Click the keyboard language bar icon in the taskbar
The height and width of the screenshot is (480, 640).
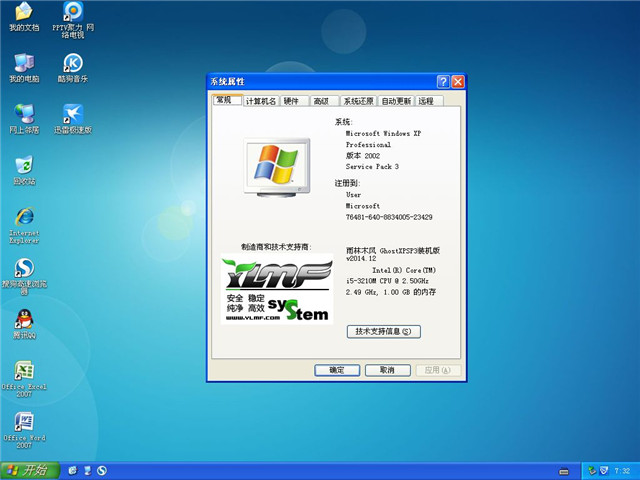click(x=564, y=471)
